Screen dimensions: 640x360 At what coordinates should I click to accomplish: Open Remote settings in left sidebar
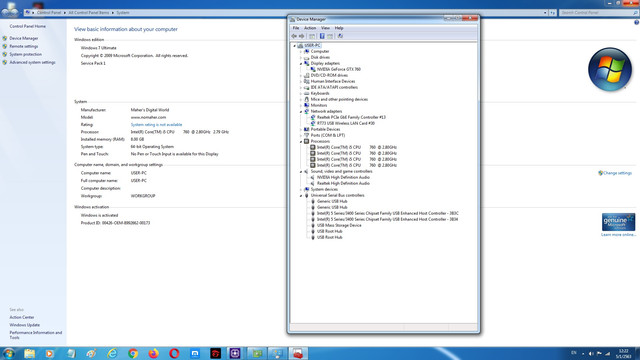24,47
